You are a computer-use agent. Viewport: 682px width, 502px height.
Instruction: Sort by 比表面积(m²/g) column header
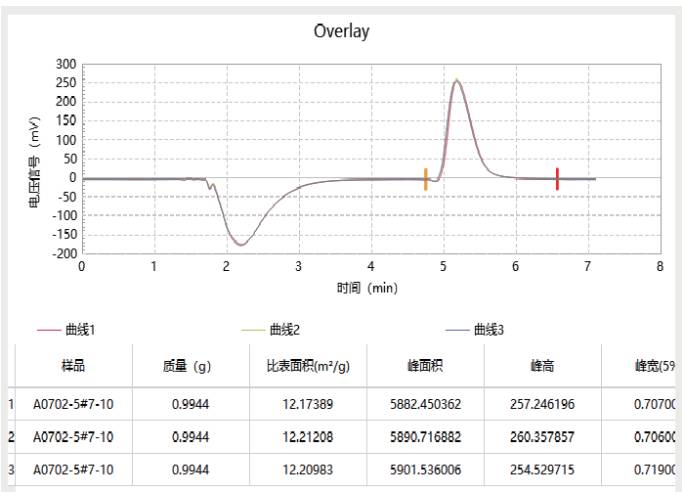click(x=308, y=366)
